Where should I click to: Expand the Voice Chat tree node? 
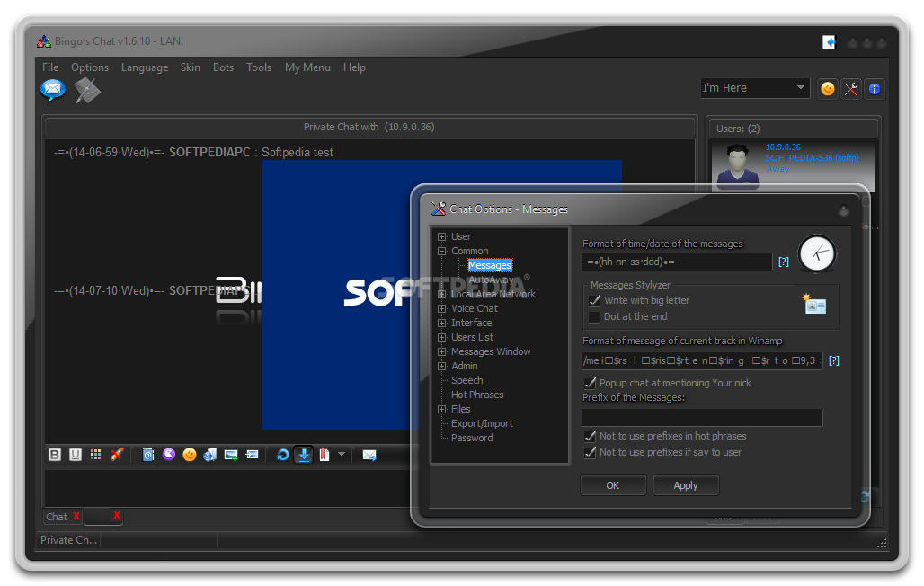tap(441, 309)
